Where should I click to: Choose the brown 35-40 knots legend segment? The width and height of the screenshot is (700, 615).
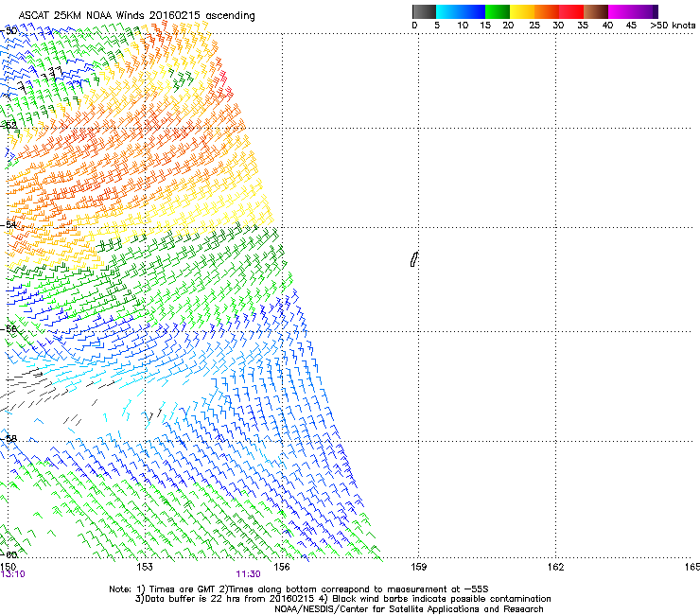pos(596,11)
